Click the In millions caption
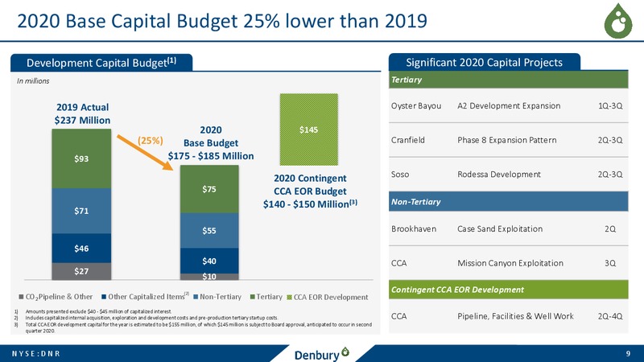The height and width of the screenshot is (362, 644). (x=33, y=81)
